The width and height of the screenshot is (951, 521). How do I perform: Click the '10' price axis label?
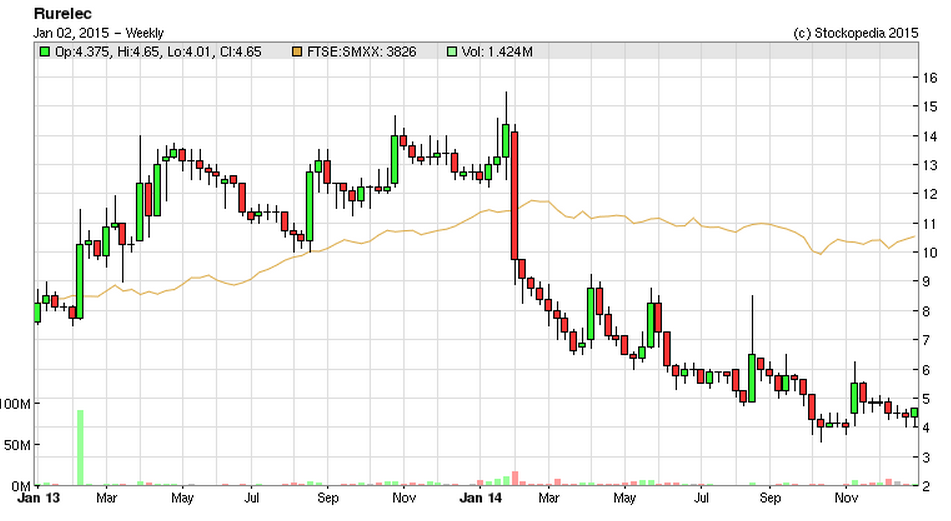[x=930, y=253]
